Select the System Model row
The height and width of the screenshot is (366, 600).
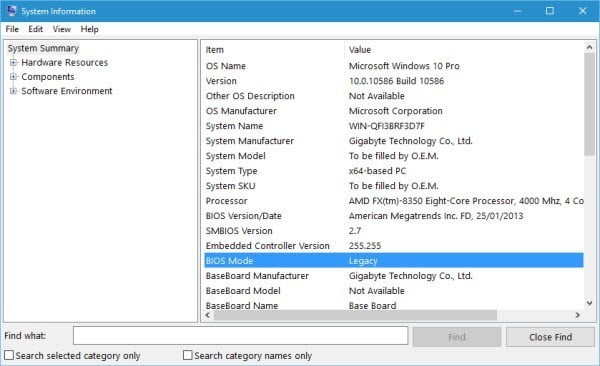(x=394, y=156)
